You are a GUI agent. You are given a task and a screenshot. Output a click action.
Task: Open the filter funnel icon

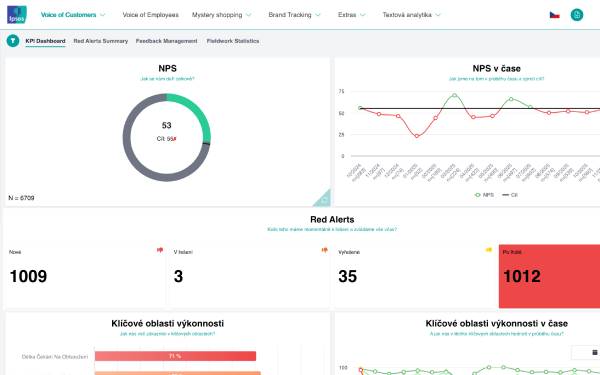click(13, 41)
